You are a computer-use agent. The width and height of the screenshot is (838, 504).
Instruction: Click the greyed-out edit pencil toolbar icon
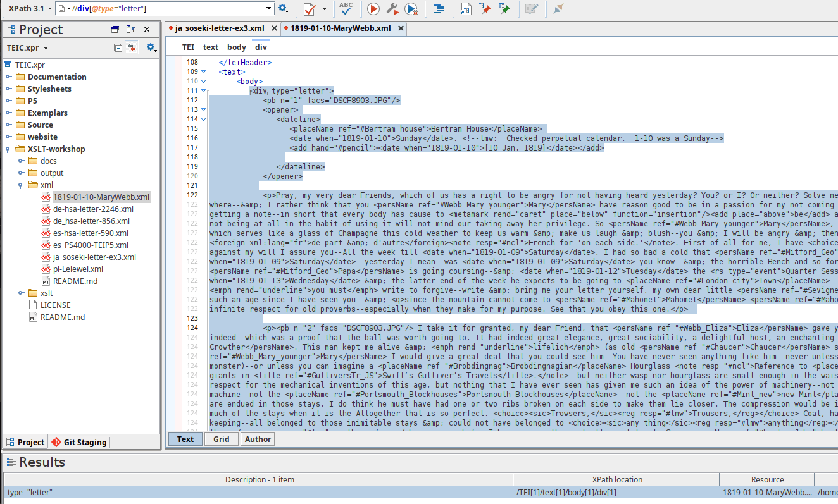(x=531, y=9)
